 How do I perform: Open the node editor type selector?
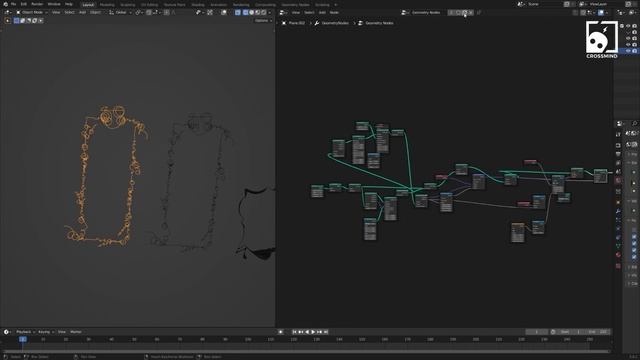click(x=282, y=12)
